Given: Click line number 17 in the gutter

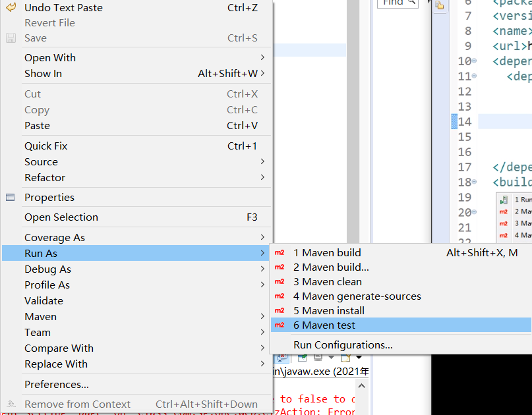Looking at the screenshot, I should click(465, 167).
